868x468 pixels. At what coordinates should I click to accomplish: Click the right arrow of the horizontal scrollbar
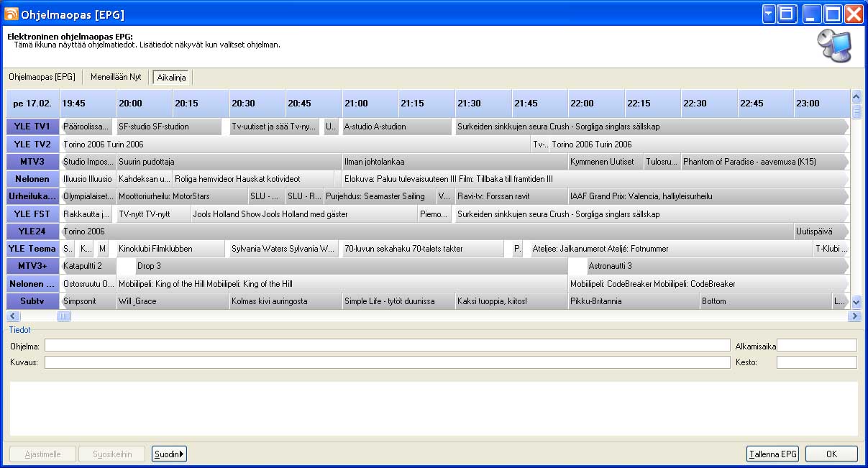(855, 316)
